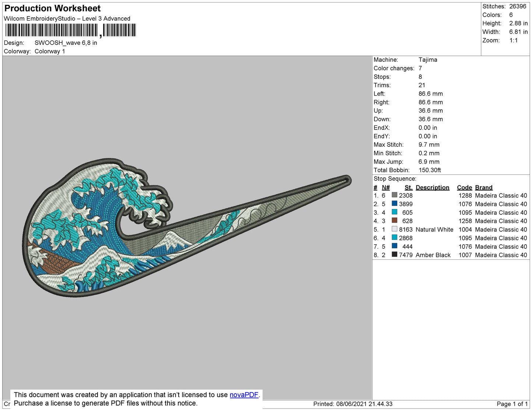Select the Code column header
This screenshot has width=532, height=411.
pyautogui.click(x=464, y=188)
